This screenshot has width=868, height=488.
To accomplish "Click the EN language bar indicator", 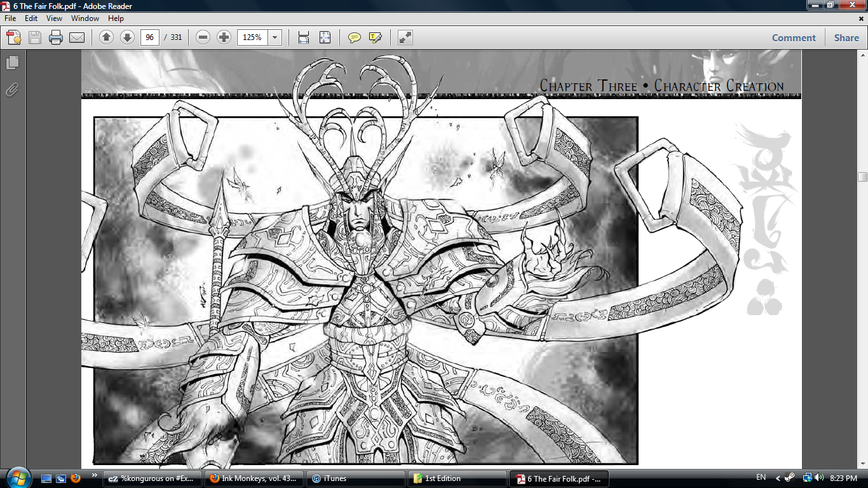I will click(761, 477).
